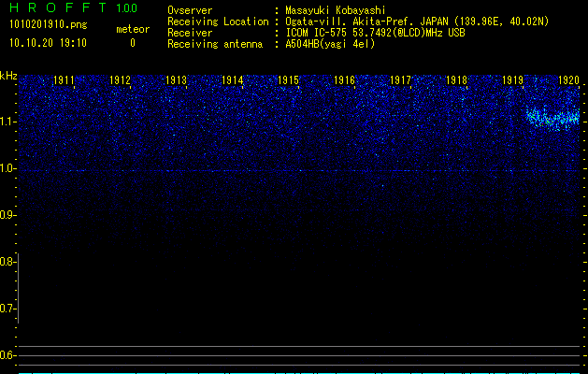Click antenna value A504HB(yagi 4el)
The height and width of the screenshot is (374, 588).
coord(330,44)
